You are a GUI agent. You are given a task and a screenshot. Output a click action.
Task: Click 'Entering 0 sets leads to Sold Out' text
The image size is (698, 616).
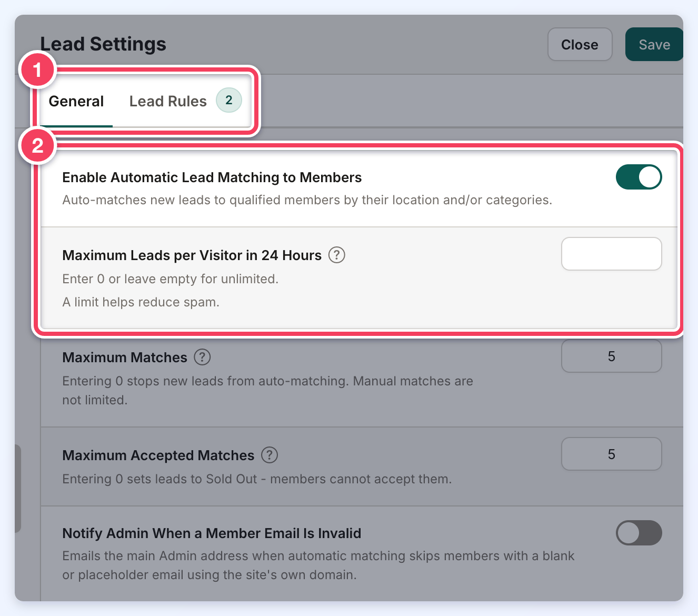coord(257,479)
